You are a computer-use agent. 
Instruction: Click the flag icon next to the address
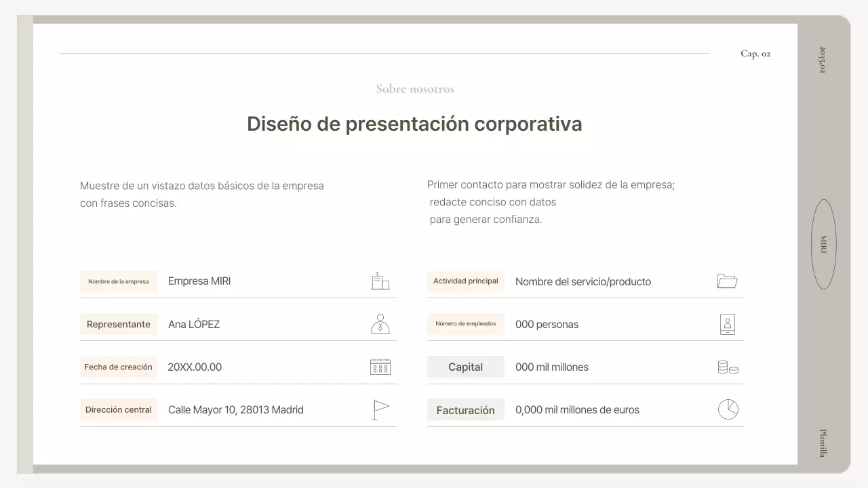click(x=380, y=409)
